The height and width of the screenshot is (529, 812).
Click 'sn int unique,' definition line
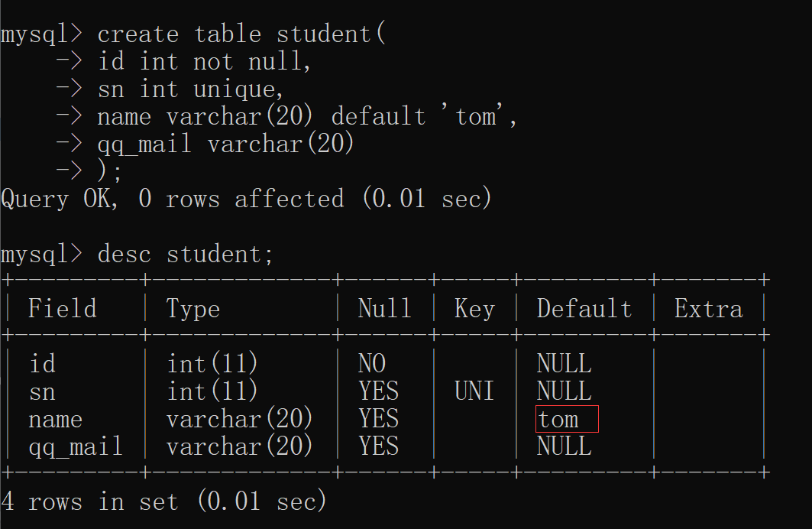click(190, 89)
